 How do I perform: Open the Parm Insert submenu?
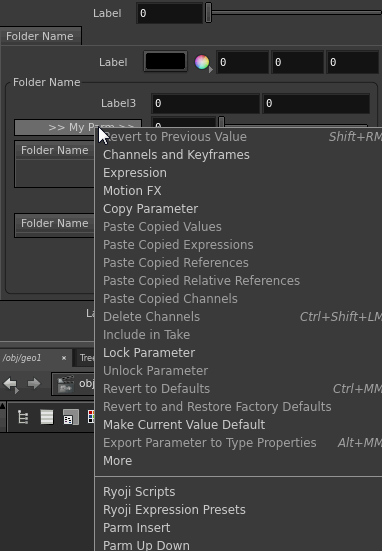click(x=239, y=527)
